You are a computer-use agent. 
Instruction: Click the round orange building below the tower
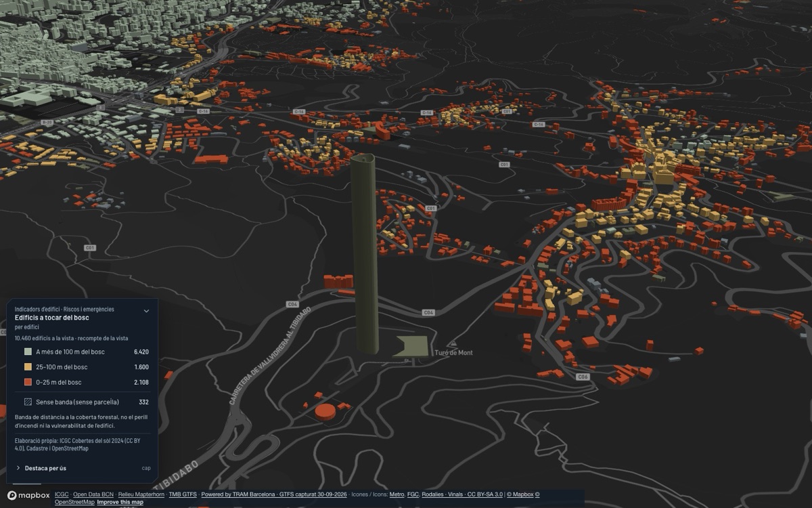325,411
